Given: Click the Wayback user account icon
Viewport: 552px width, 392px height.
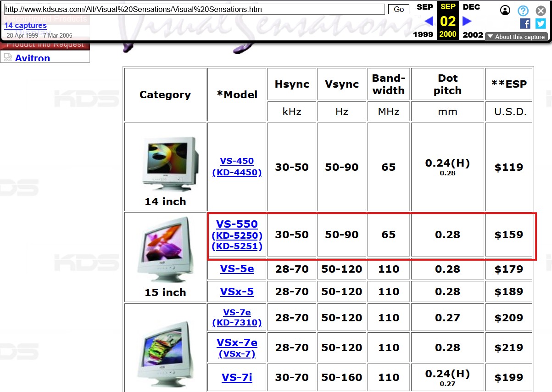Looking at the screenshot, I should coord(505,10).
